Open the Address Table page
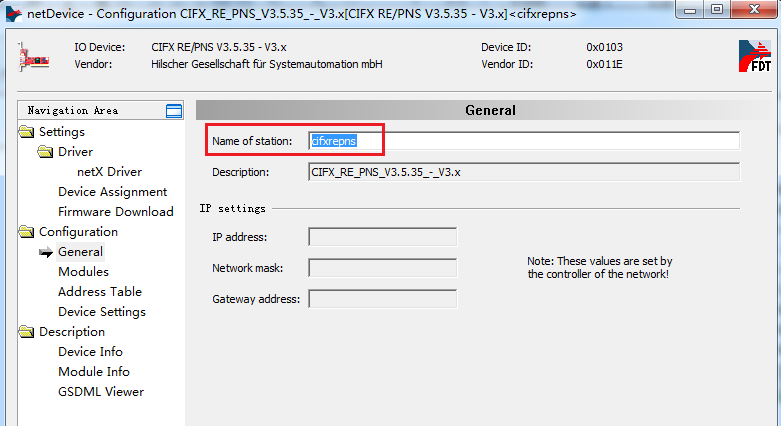Image resolution: width=781 pixels, height=426 pixels. [x=100, y=291]
